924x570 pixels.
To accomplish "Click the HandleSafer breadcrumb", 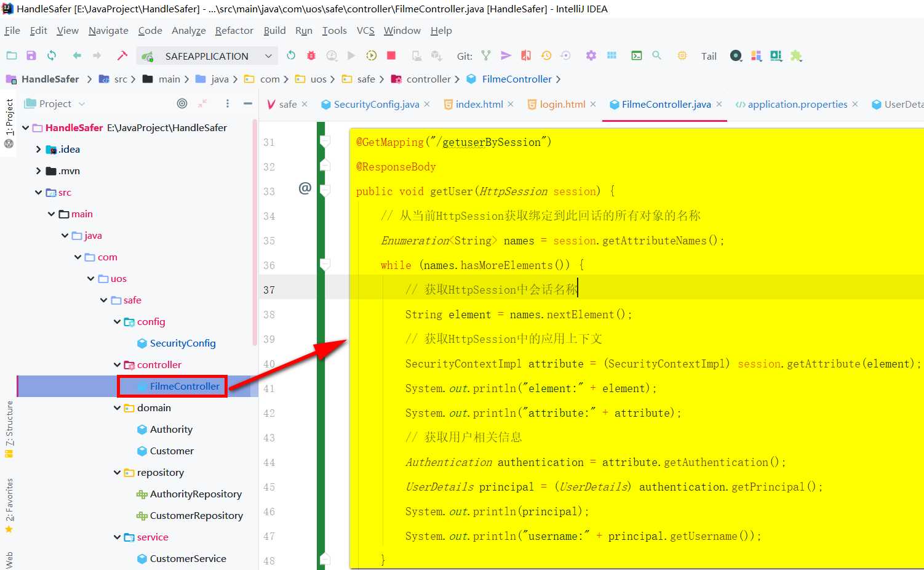I will click(x=50, y=79).
